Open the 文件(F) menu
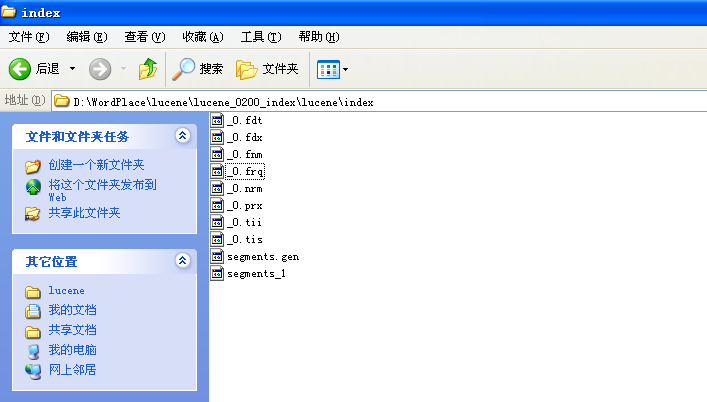The image size is (707, 402). click(x=29, y=37)
